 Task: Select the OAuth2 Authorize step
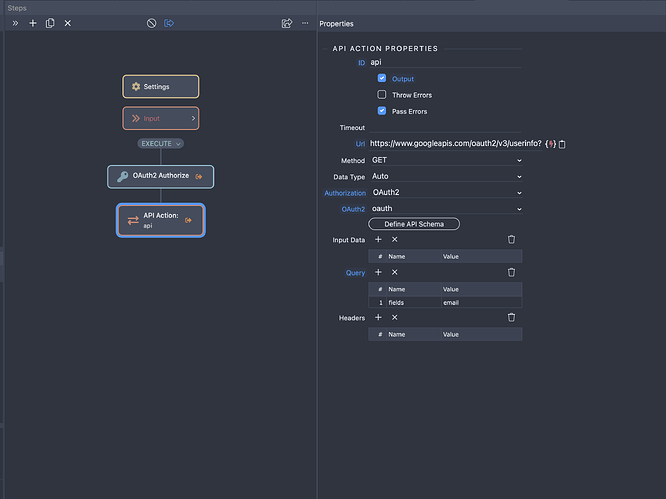(161, 176)
